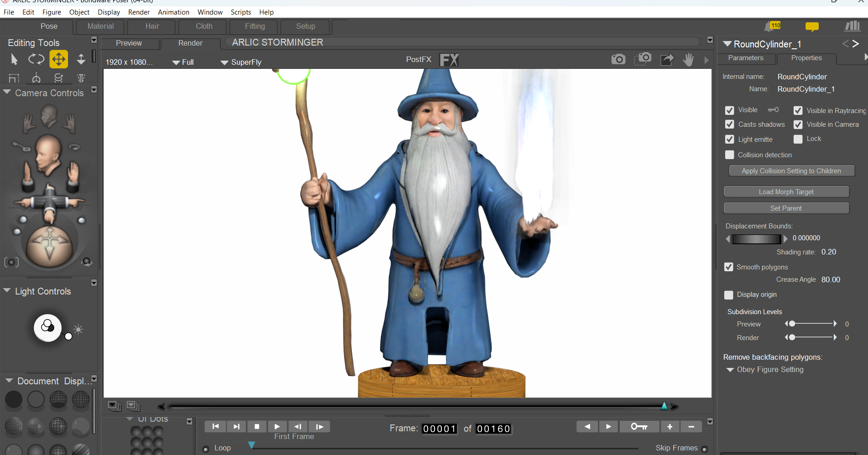Click the Preview subdivision level slider
Screen dimensions: 868x455
pyautogui.click(x=811, y=324)
